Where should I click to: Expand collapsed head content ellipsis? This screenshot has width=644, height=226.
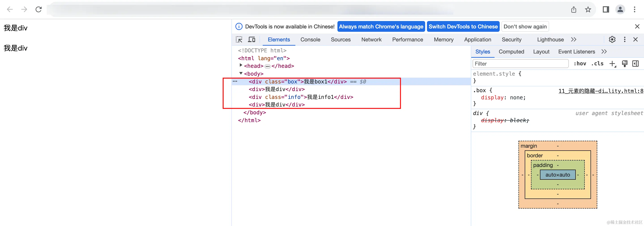click(267, 66)
